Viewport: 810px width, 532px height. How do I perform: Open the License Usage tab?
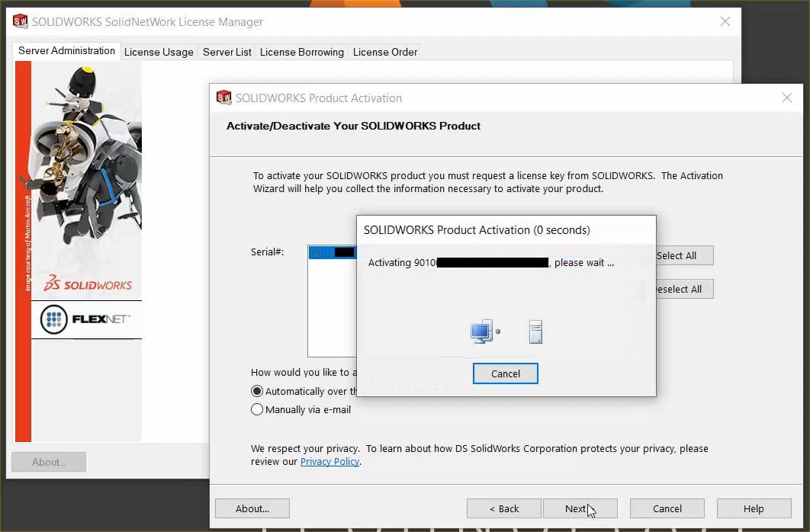(x=159, y=52)
